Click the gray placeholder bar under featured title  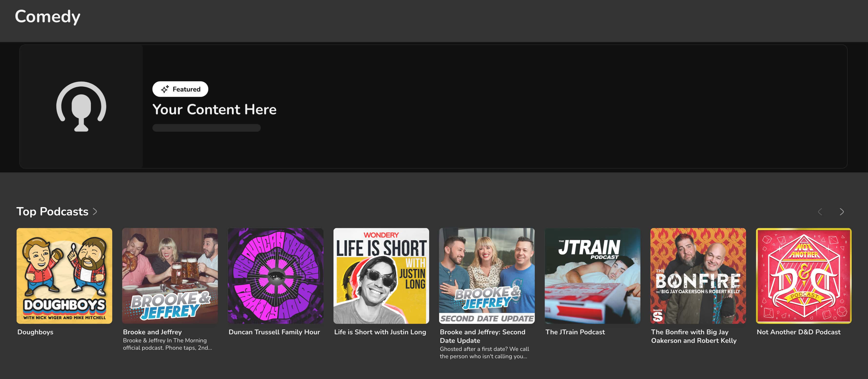[x=207, y=128]
